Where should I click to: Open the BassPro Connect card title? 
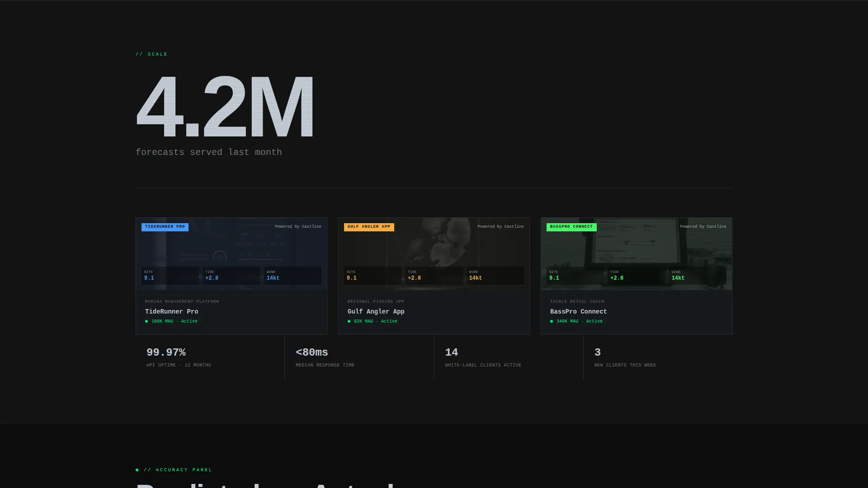(x=578, y=311)
